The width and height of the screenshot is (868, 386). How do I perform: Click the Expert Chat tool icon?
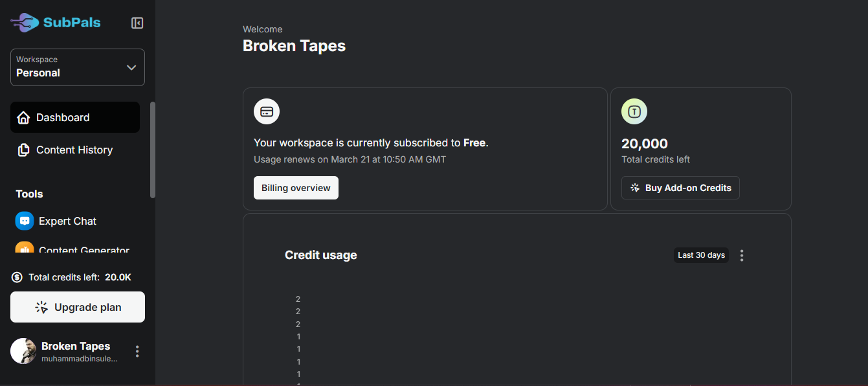click(25, 221)
